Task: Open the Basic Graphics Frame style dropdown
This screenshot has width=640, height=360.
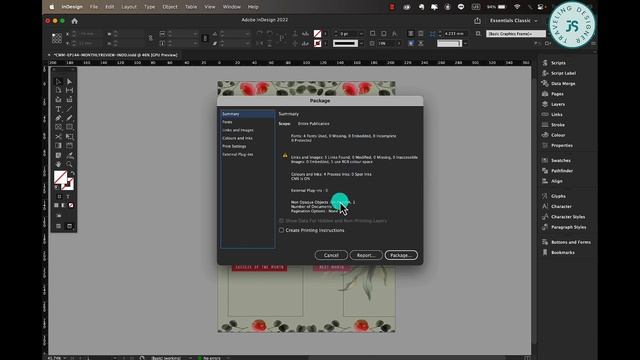Action: [516, 33]
